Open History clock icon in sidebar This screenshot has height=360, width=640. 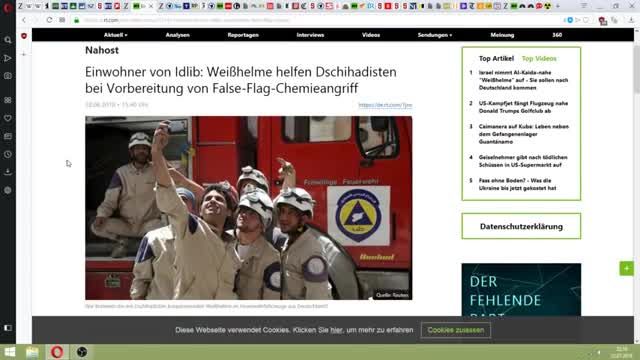point(8,154)
